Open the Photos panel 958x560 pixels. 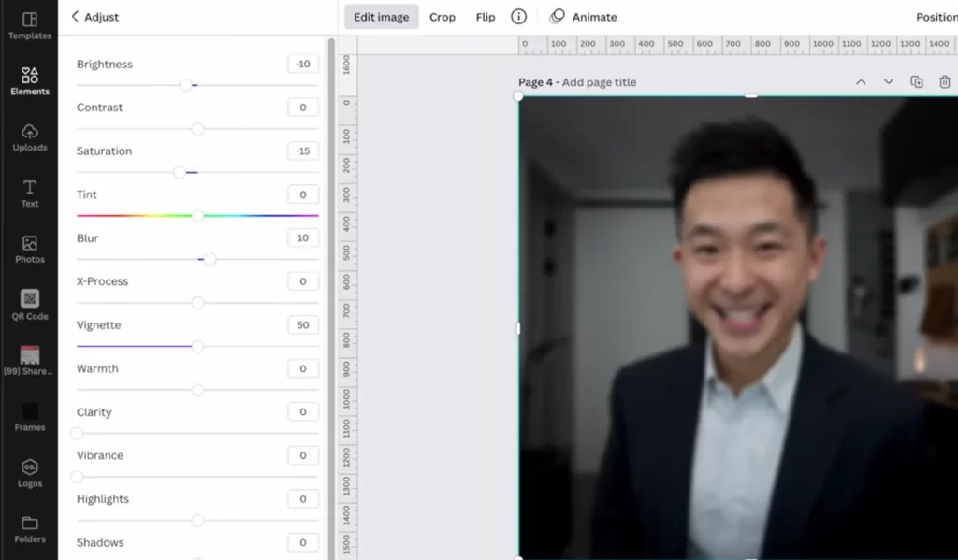(x=29, y=249)
